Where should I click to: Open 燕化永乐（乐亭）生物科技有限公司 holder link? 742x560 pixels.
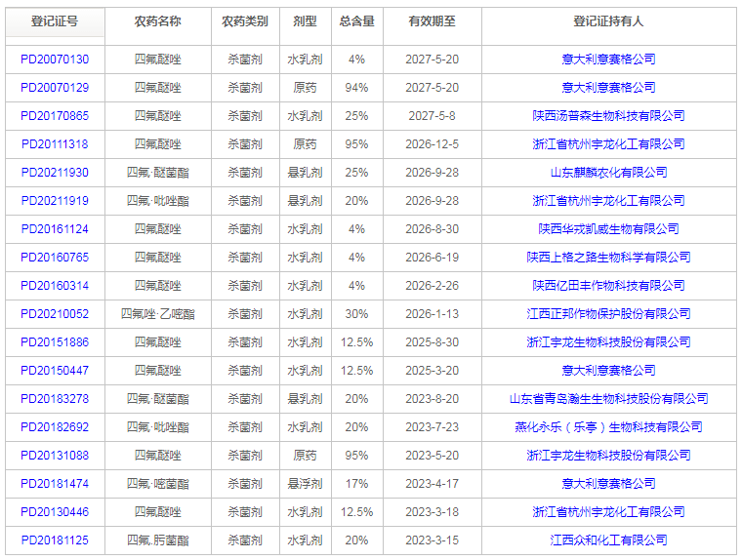click(x=608, y=427)
